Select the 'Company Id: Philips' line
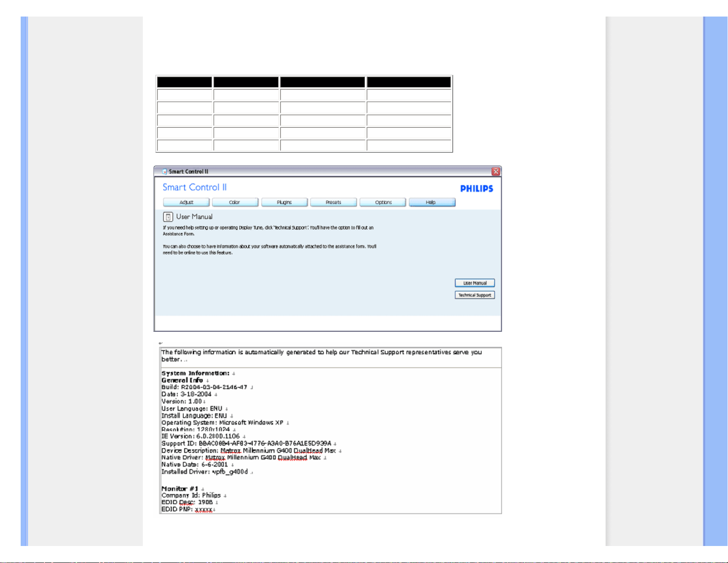Viewport: 728px width, 563px height. pos(192,495)
